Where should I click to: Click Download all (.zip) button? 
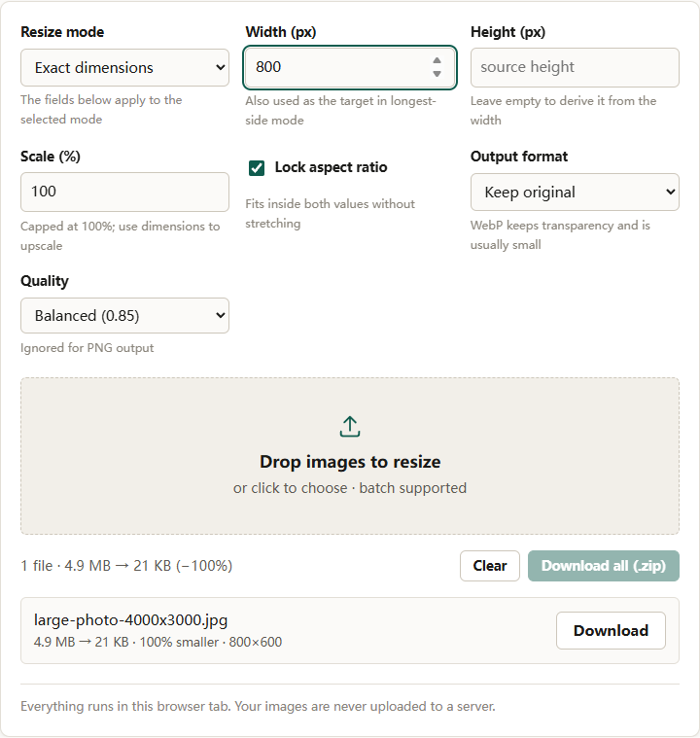click(604, 566)
